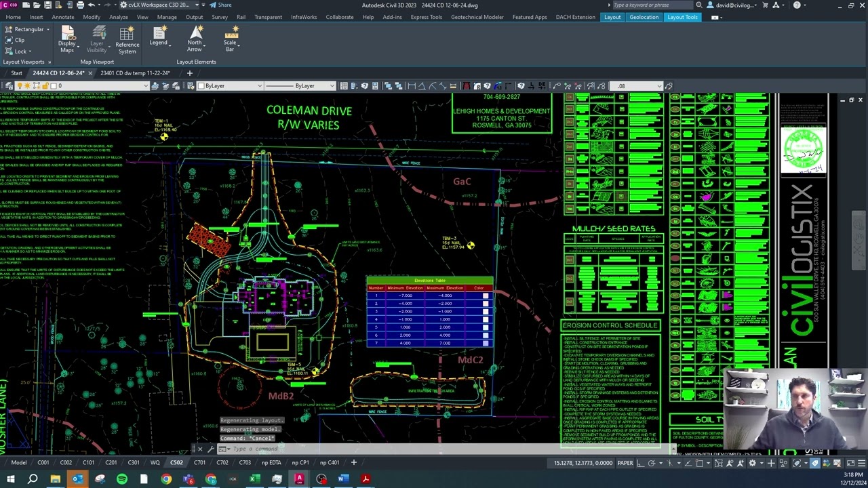Expand the Lock viewport dropdown
Image resolution: width=868 pixels, height=488 pixels.
click(x=30, y=52)
